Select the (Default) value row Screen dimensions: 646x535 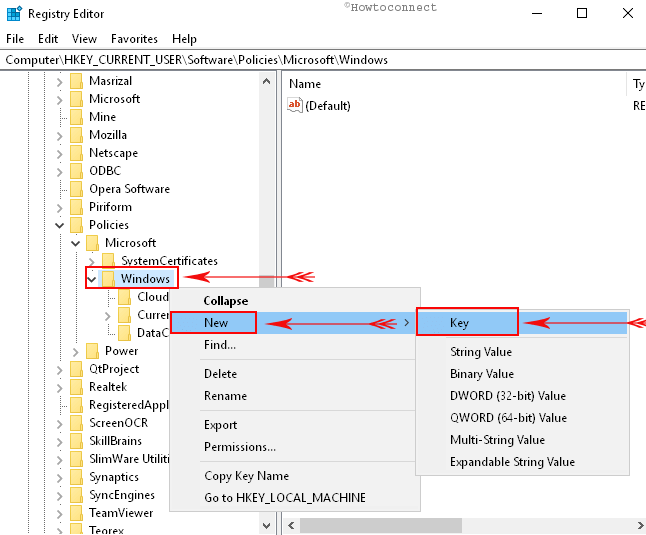pyautogui.click(x=328, y=106)
